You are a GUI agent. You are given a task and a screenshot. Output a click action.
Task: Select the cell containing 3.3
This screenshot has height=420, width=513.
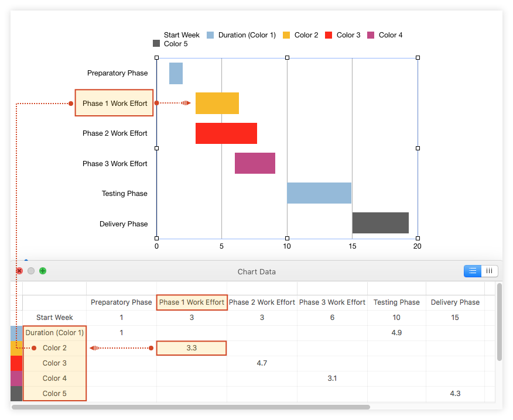tap(191, 348)
